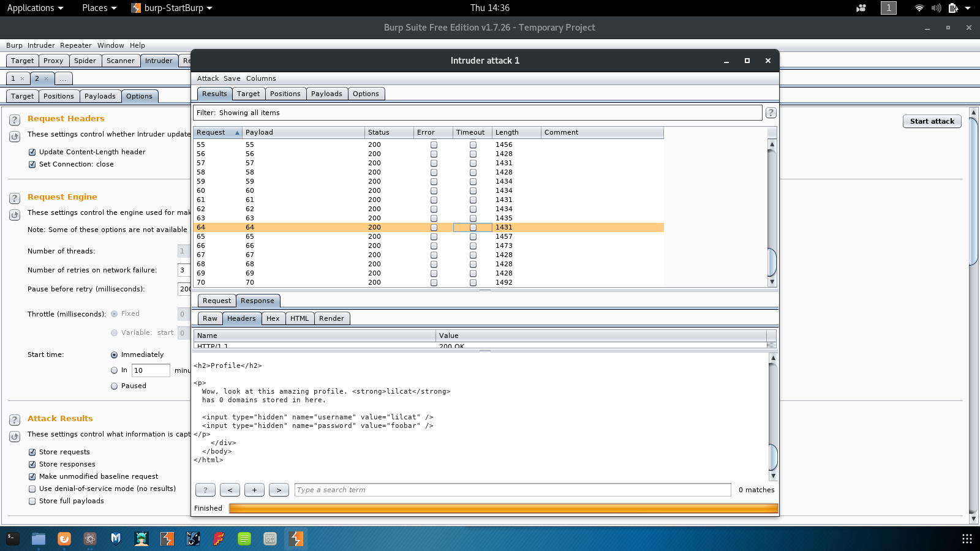Select the Paused start time option

click(115, 386)
